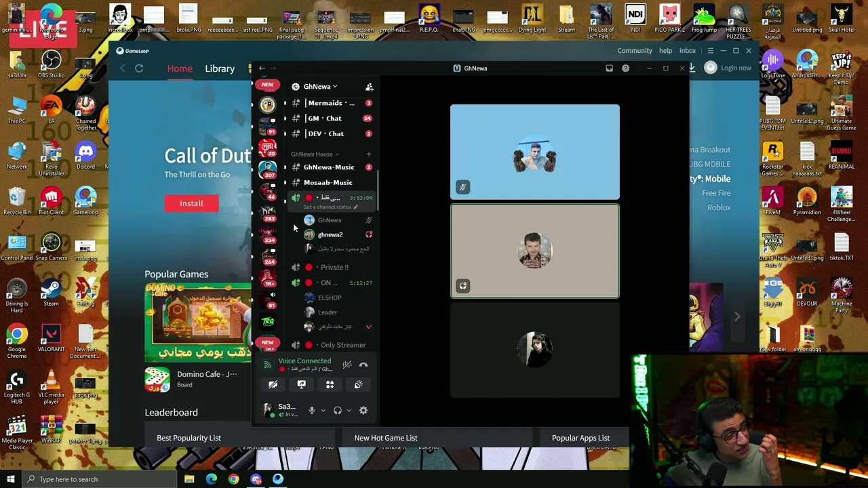The width and height of the screenshot is (868, 488).
Task: Open the Mermaids text channel
Action: 331,103
